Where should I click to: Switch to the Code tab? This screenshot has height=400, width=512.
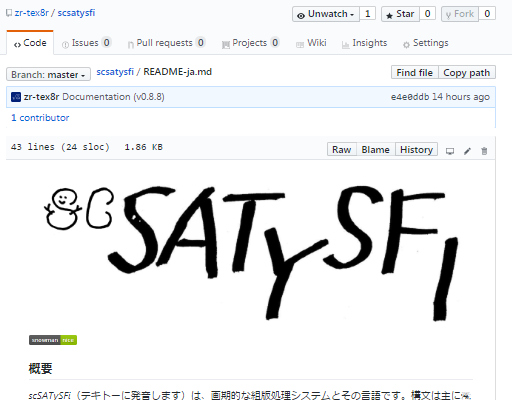[30, 43]
